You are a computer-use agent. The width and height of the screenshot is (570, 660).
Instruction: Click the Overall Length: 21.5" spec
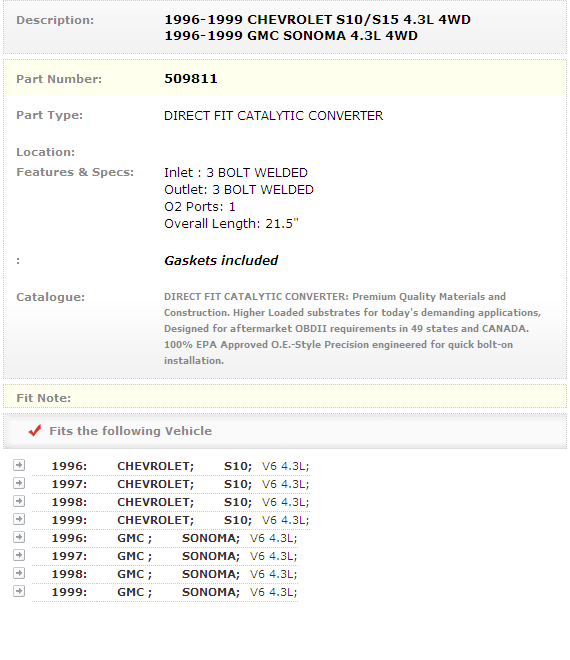tap(231, 224)
